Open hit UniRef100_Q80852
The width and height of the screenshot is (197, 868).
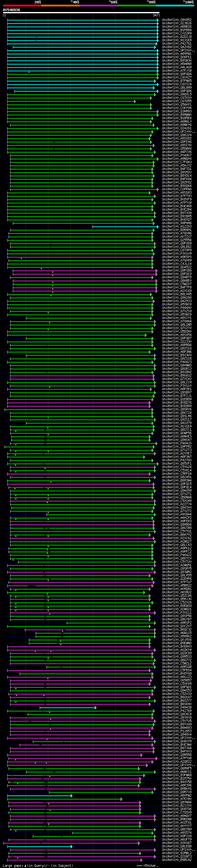pyautogui.click(x=176, y=20)
